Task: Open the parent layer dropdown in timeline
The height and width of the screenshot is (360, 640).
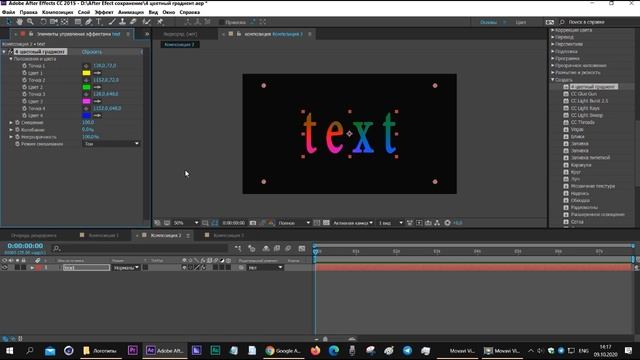Action: point(265,268)
